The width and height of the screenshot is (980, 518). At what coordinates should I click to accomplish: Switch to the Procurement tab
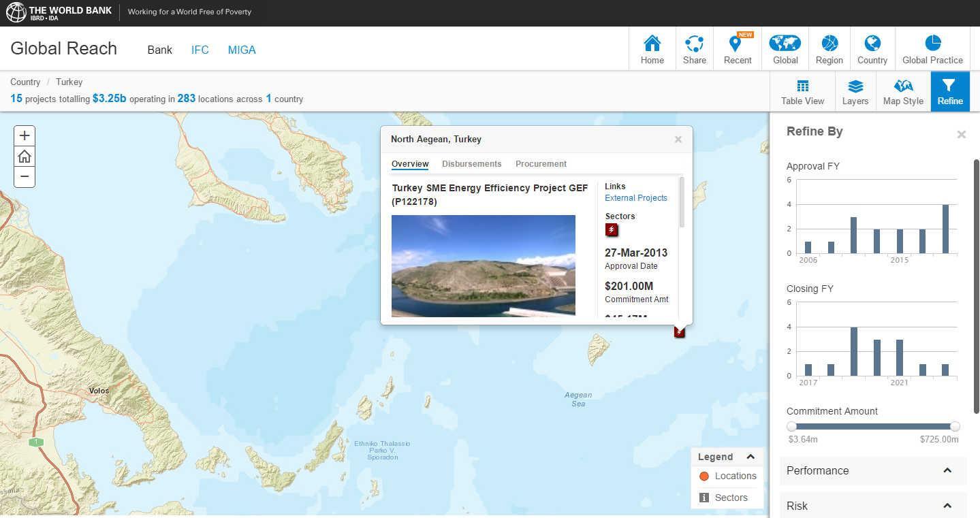pyautogui.click(x=541, y=164)
